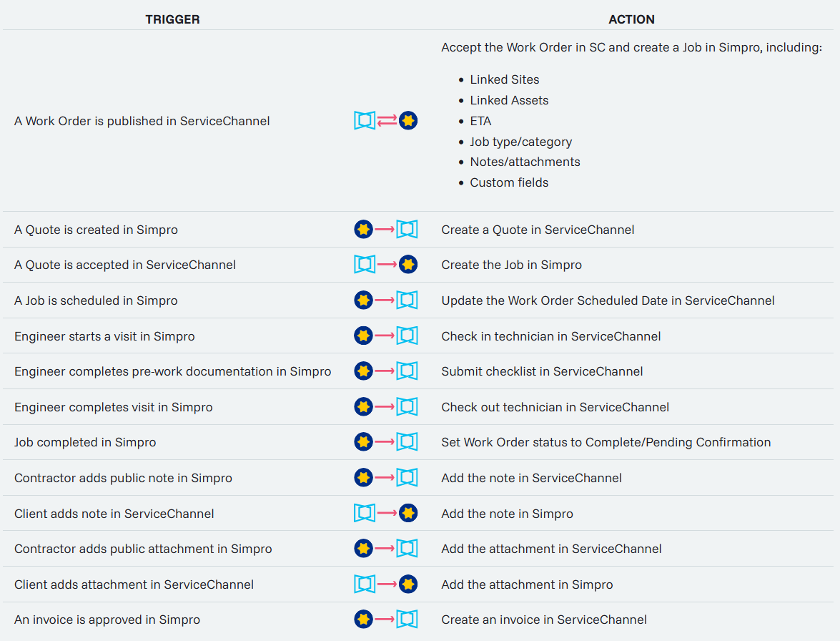840x641 pixels.
Task: Click the 'Contractor adds public note in Simpro' trigger
Action: click(123, 478)
